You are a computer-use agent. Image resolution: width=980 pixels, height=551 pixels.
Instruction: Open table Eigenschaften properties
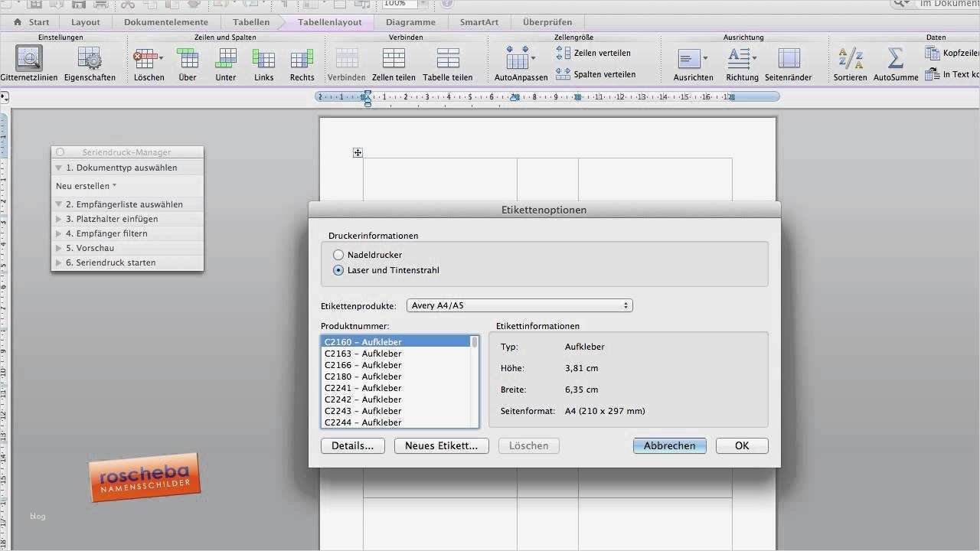90,58
